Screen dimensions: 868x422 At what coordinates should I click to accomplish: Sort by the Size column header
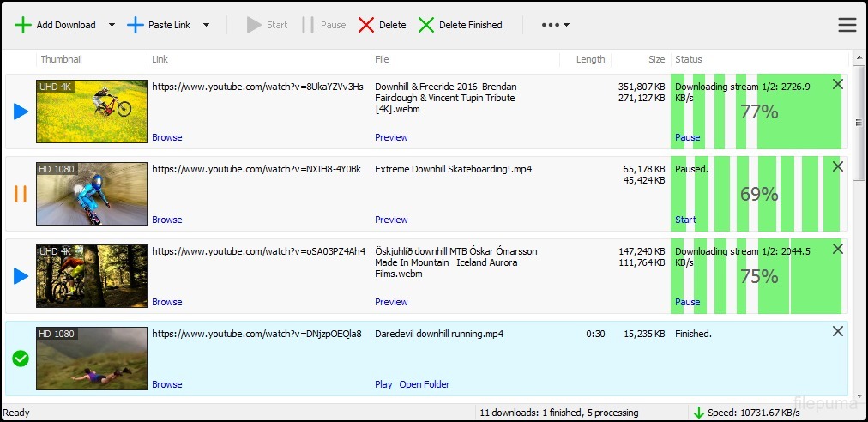[x=656, y=59]
